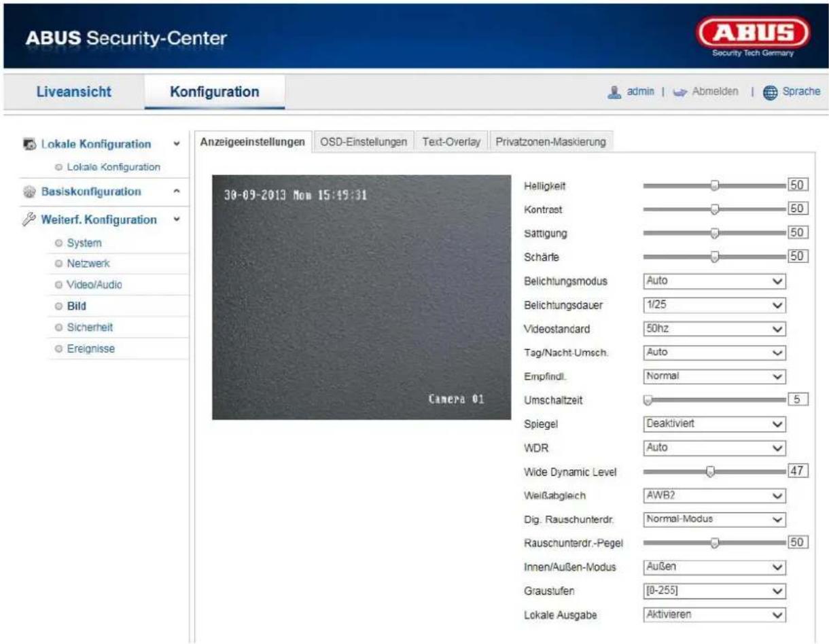
Task: Switch to the Konfiguration tab
Action: [x=214, y=92]
